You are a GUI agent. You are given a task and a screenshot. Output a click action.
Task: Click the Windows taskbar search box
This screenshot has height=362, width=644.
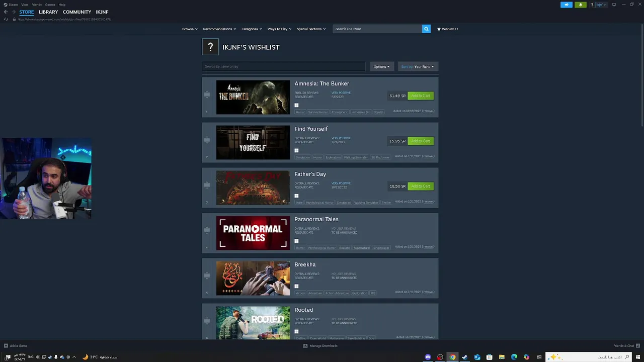(x=589, y=357)
